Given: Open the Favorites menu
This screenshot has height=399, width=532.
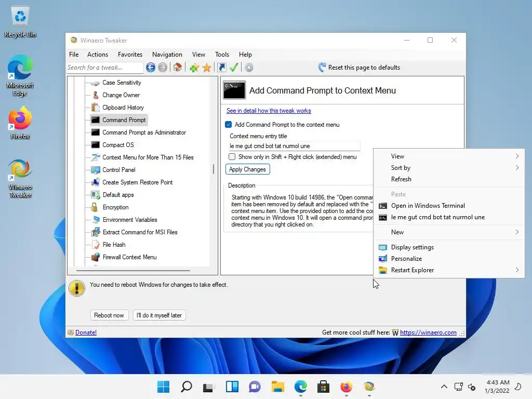Looking at the screenshot, I should [x=130, y=54].
